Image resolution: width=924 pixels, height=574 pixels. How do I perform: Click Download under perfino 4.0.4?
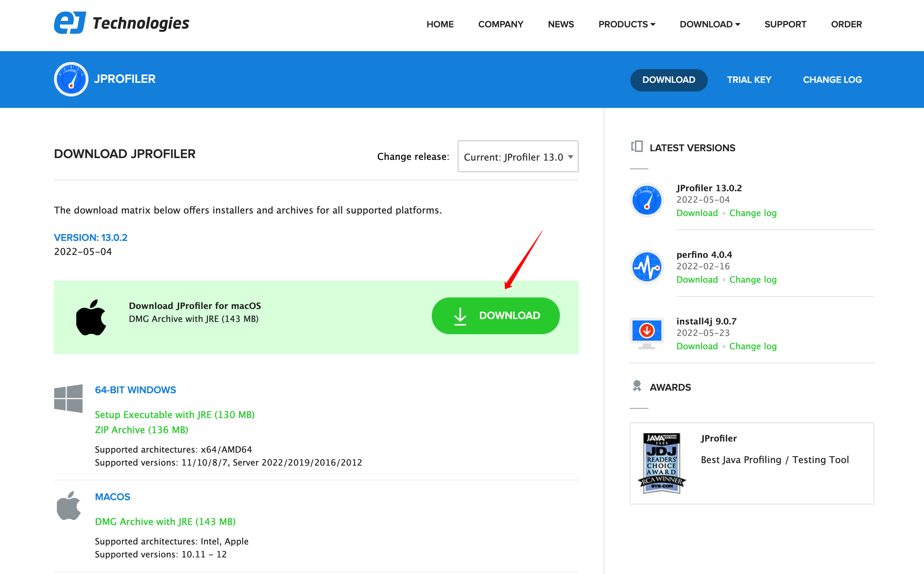pos(697,279)
